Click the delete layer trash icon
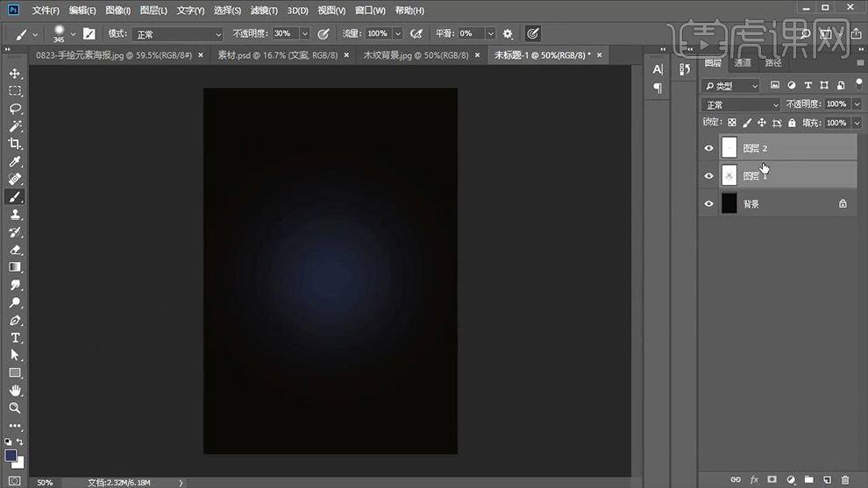This screenshot has width=868, height=488. click(845, 479)
